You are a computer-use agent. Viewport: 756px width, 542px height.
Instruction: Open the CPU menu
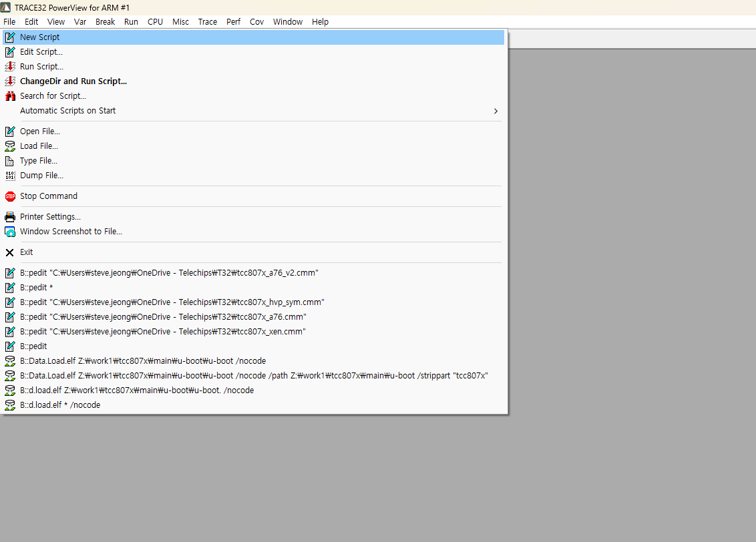click(155, 22)
